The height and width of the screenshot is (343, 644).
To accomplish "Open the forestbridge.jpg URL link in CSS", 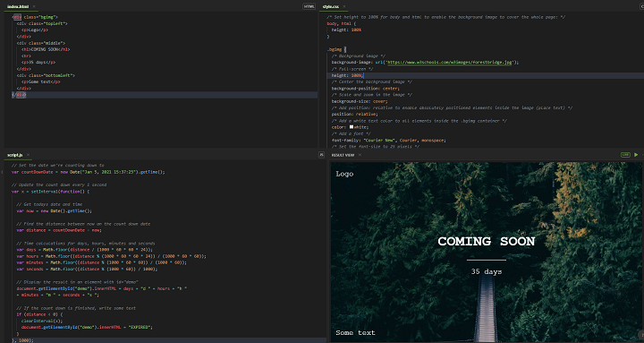I will click(450, 63).
